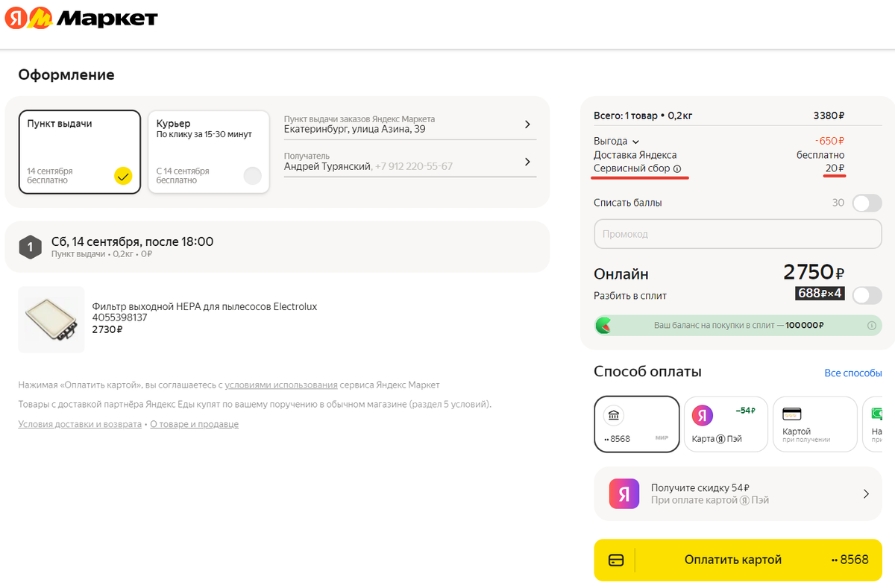Click the Сб, 14 сентября delivery header
The image size is (895, 588).
132,241
